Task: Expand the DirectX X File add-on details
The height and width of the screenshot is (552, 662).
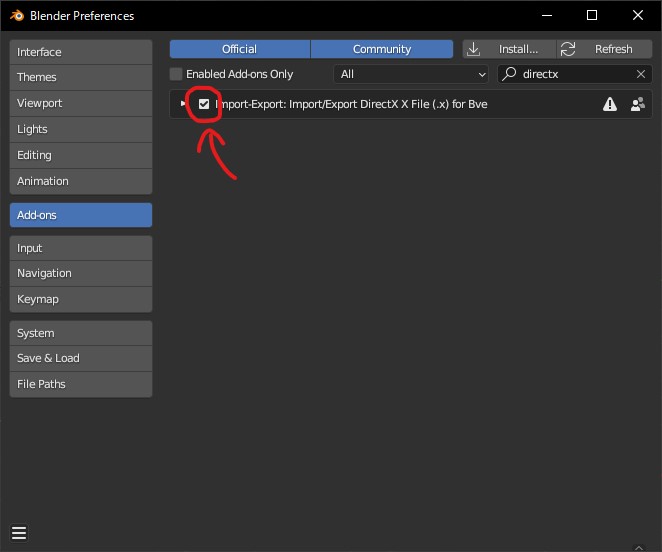Action: point(183,103)
